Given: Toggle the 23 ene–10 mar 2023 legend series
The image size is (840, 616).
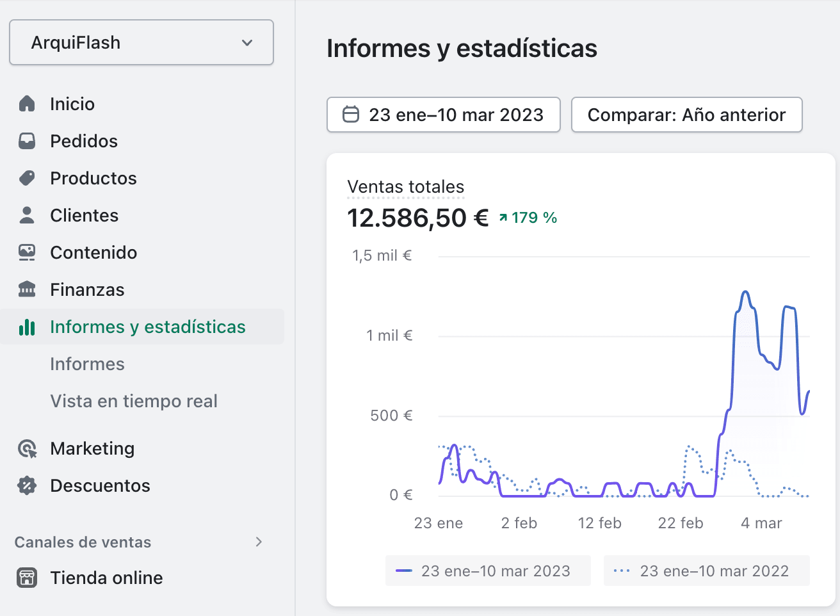Looking at the screenshot, I should pyautogui.click(x=488, y=571).
